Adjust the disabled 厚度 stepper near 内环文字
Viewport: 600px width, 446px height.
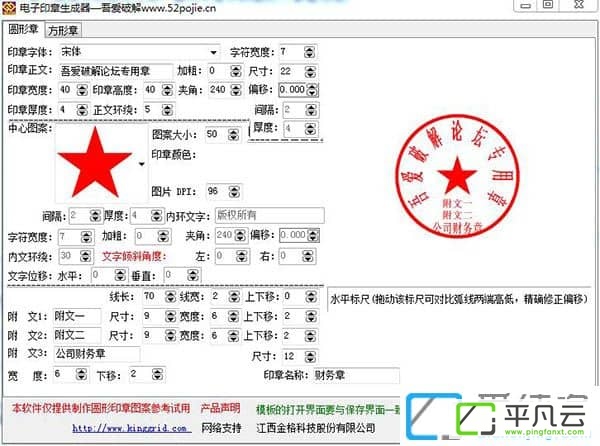click(x=156, y=216)
